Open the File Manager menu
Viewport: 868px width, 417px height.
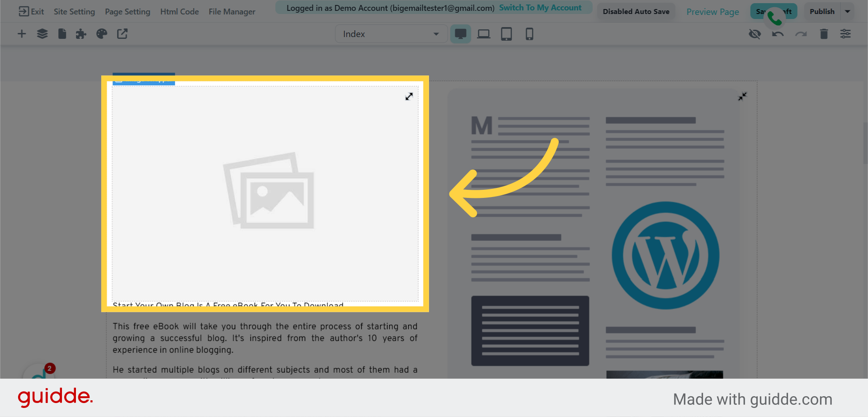coord(232,11)
